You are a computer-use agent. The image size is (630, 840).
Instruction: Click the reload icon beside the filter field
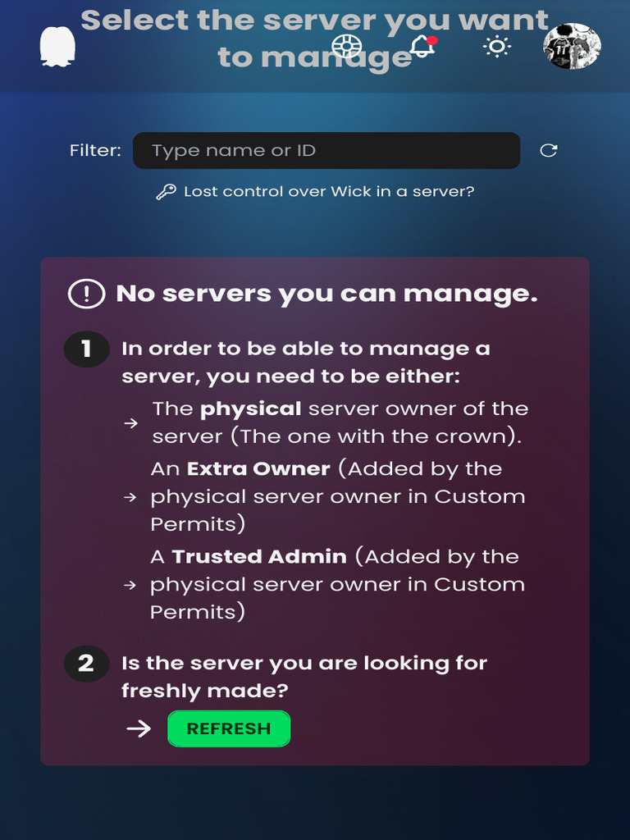point(548,150)
